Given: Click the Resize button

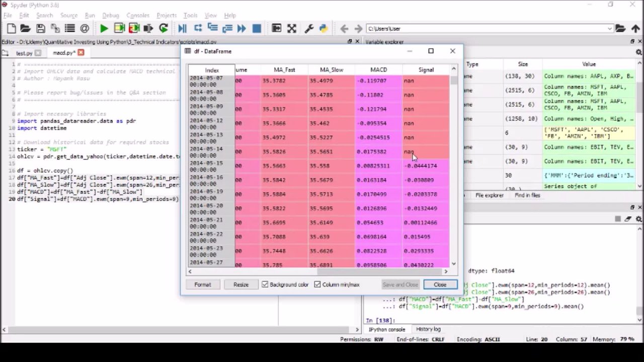Looking at the screenshot, I should coord(240,285).
